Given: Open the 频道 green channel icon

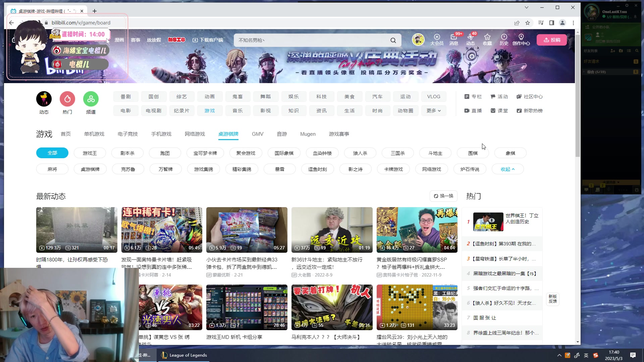Looking at the screenshot, I should click(91, 99).
